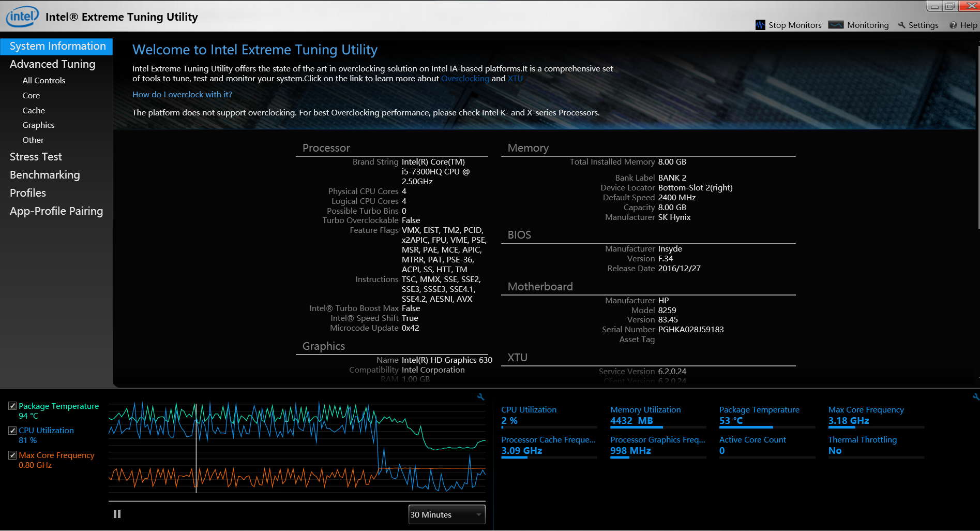
Task: Click Service Version 6.2.0.24 value
Action: pyautogui.click(x=672, y=372)
